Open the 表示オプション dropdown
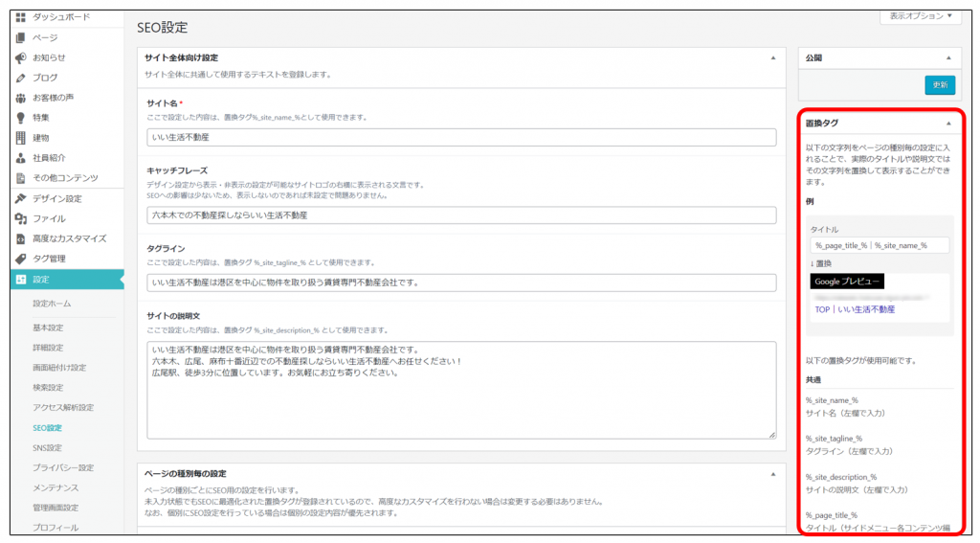980x543 pixels. (920, 16)
